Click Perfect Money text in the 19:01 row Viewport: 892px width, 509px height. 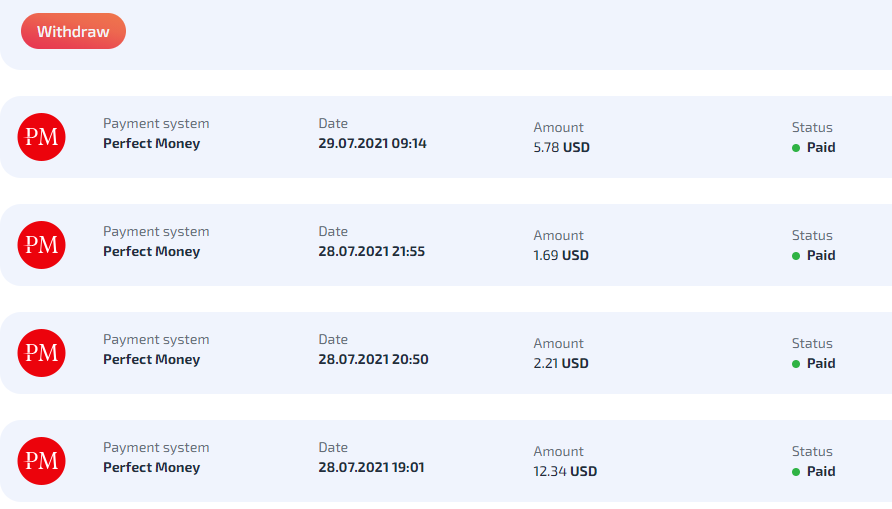(151, 467)
